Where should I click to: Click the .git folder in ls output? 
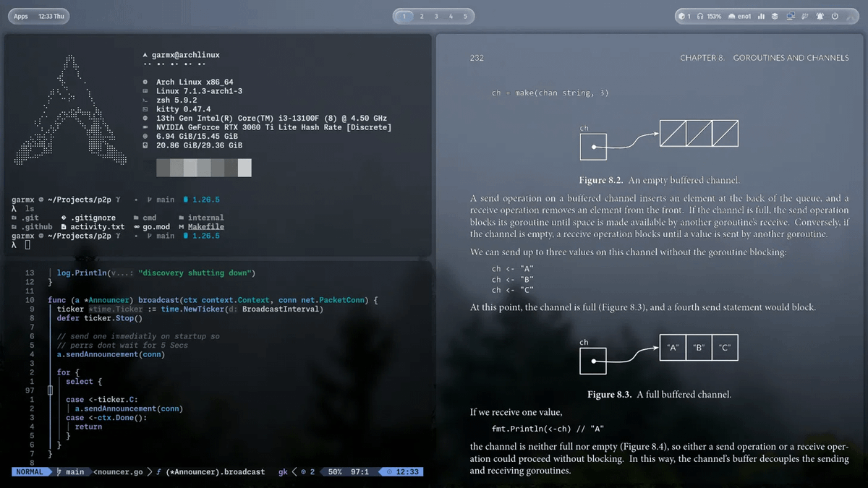(30, 218)
